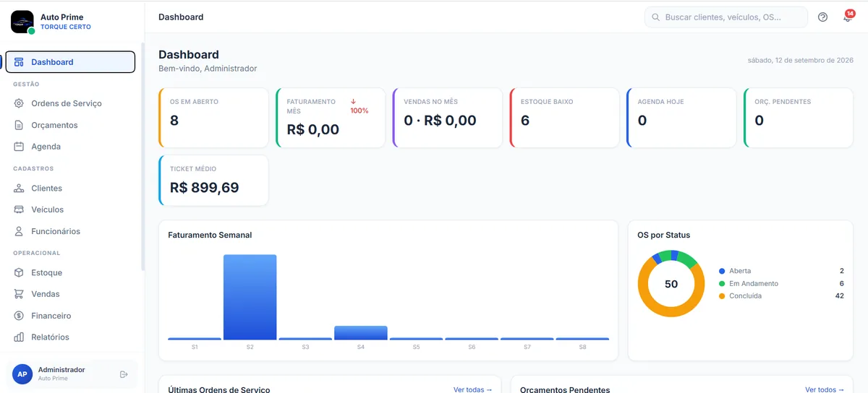Click the Agenda calendar icon
The width and height of the screenshot is (868, 393).
point(19,147)
